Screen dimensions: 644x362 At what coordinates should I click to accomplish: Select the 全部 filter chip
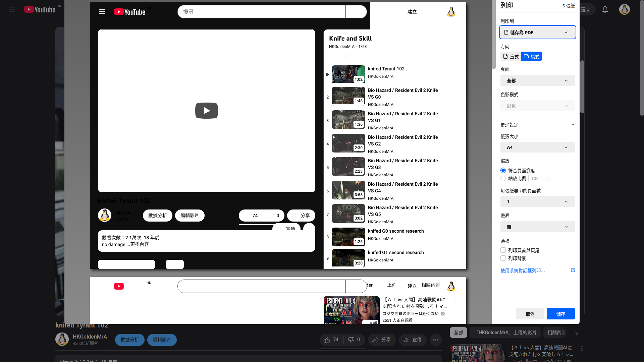click(x=459, y=333)
